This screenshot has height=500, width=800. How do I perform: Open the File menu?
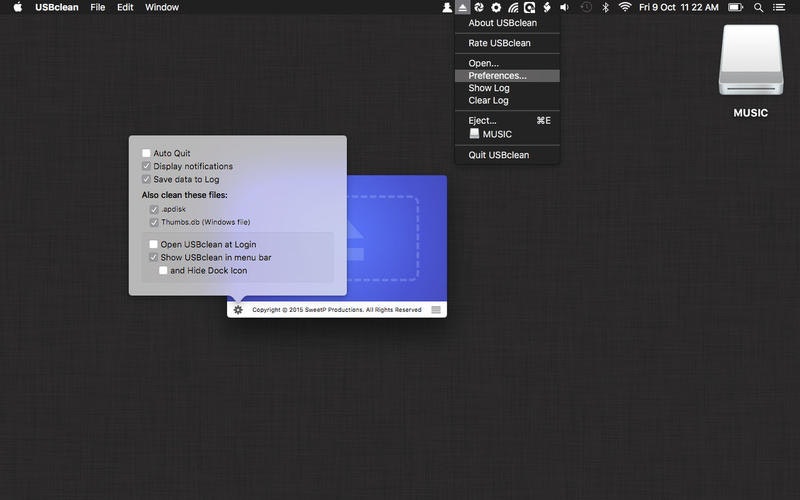pos(97,7)
